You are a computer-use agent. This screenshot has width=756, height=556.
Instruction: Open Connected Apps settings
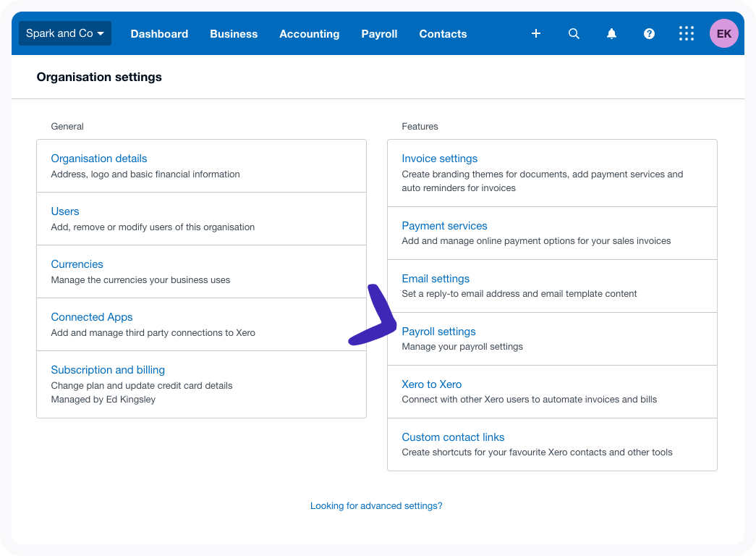[92, 317]
